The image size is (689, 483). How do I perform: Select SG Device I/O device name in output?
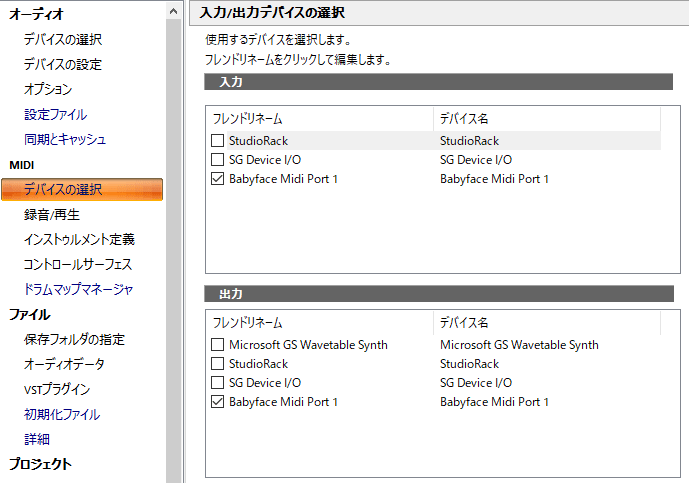click(x=476, y=383)
